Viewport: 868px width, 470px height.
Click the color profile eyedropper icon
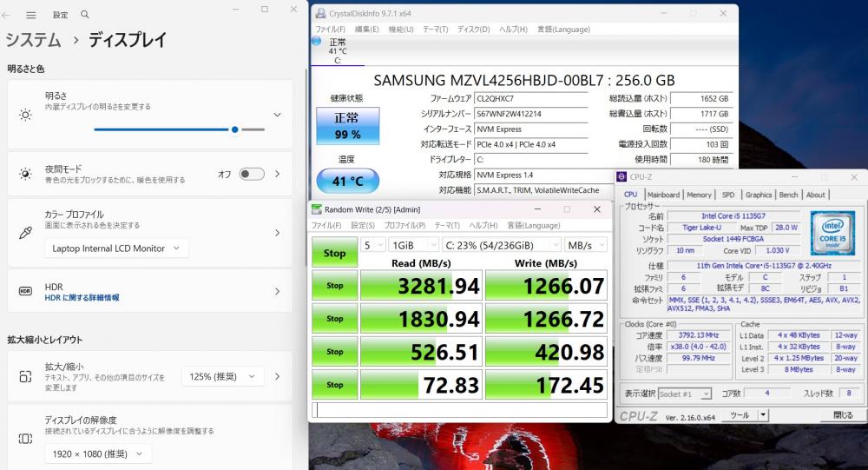[25, 233]
